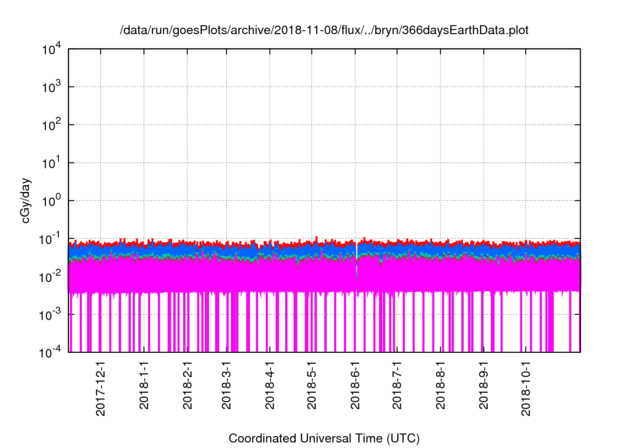This screenshot has height=448, width=640.
Task: Select the cGy/day y-axis label
Action: (25, 200)
